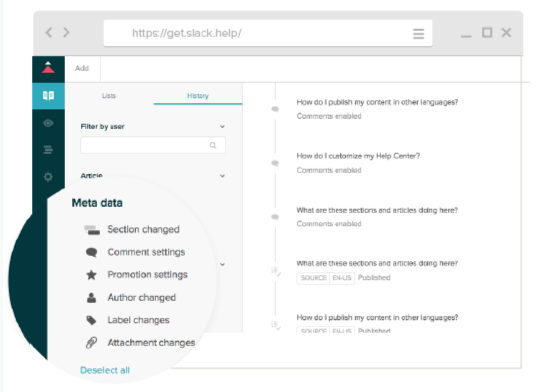Click the Section changed icon
The image size is (539, 392).
click(x=92, y=230)
